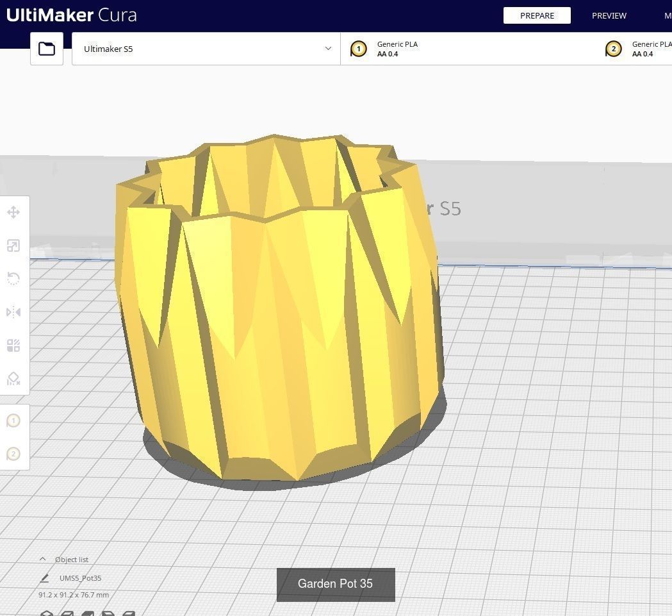Click extruder 1 icon in top bar
Viewport: 672px width, 616px height.
tap(358, 49)
